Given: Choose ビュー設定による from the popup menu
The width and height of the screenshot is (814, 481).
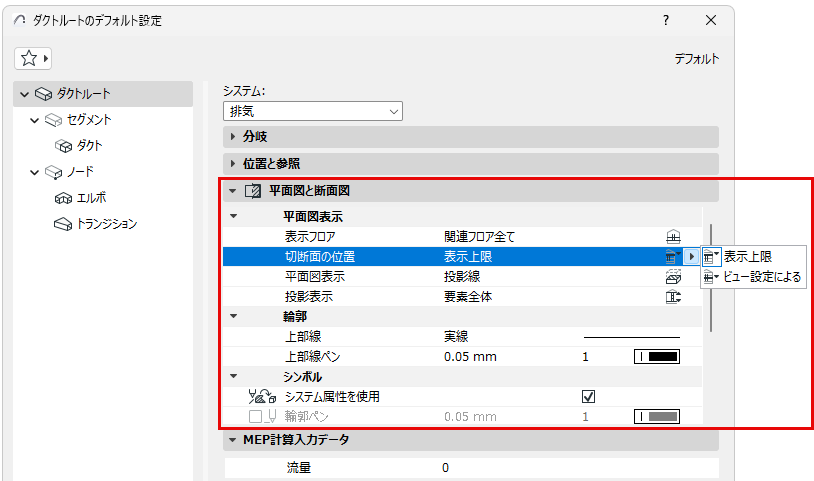Looking at the screenshot, I should 762,277.
